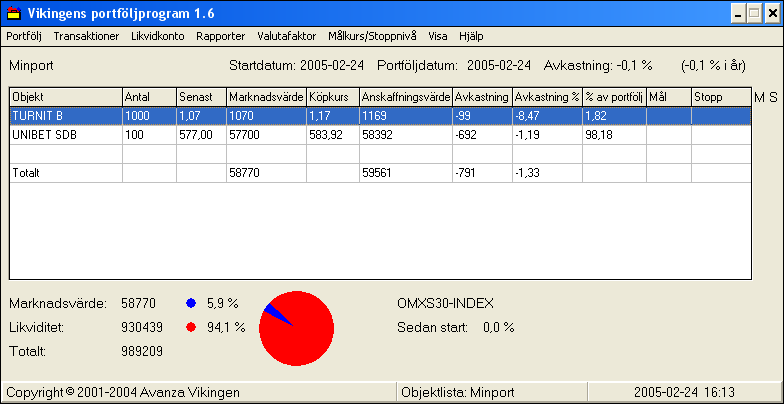The width and height of the screenshot is (784, 404).
Task: Click the Antal column header
Action: click(x=150, y=97)
